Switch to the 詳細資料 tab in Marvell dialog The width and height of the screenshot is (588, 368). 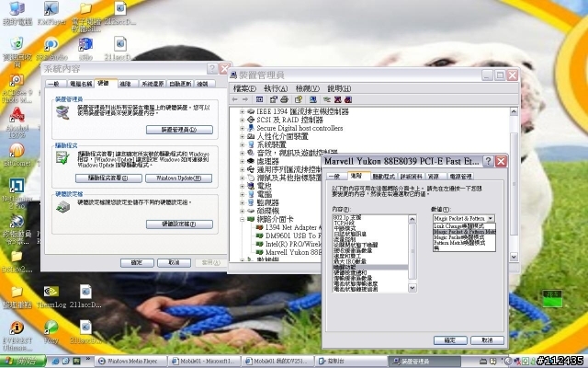pyautogui.click(x=412, y=177)
